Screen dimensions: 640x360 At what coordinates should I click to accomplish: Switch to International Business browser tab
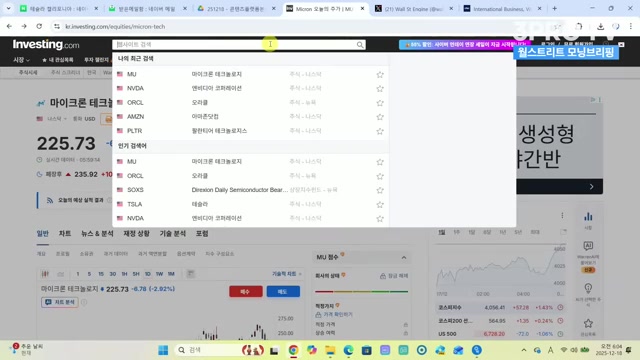click(502, 9)
